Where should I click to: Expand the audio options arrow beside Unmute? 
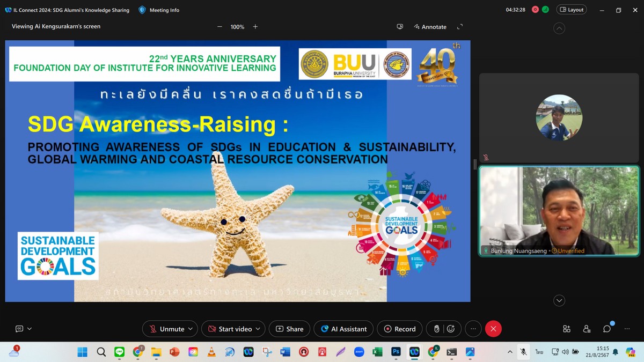[x=191, y=329]
